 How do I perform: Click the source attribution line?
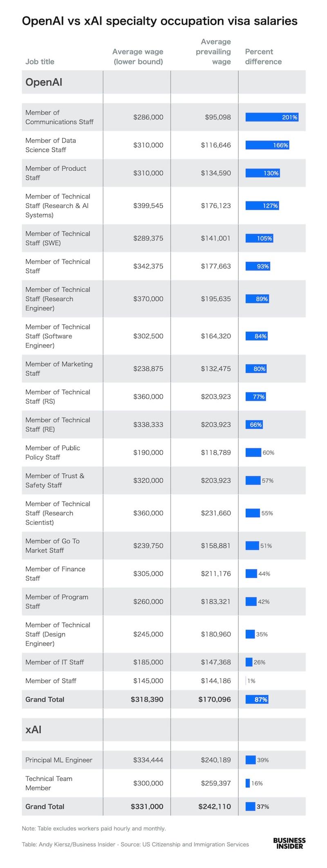(135, 844)
